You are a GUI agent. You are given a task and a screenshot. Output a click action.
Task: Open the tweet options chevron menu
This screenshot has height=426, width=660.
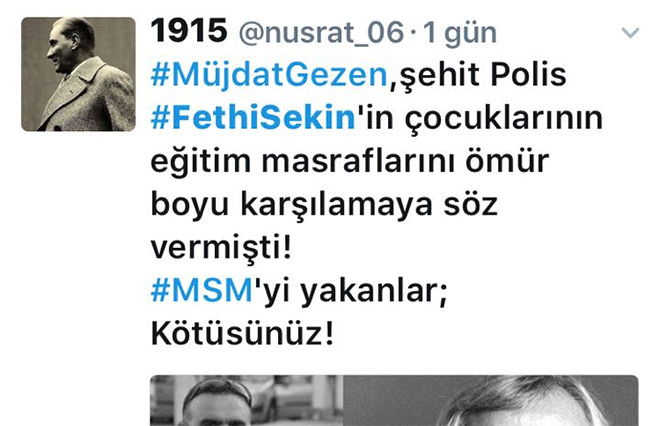click(630, 33)
